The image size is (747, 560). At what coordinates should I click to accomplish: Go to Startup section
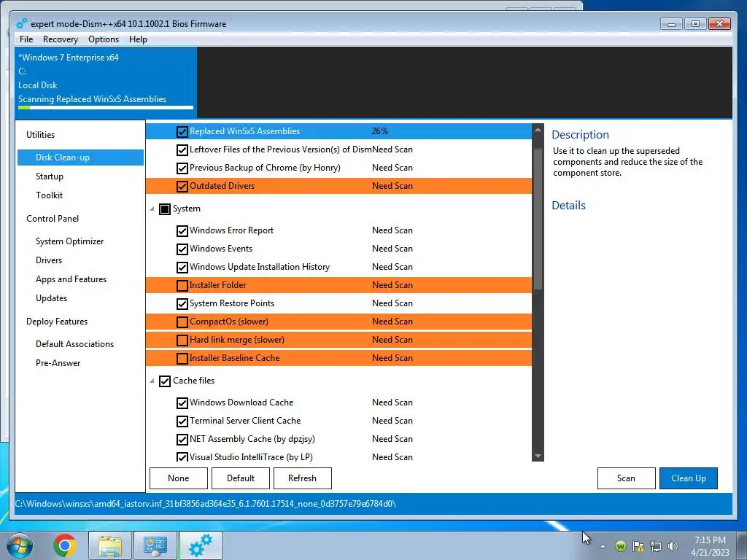click(x=50, y=176)
